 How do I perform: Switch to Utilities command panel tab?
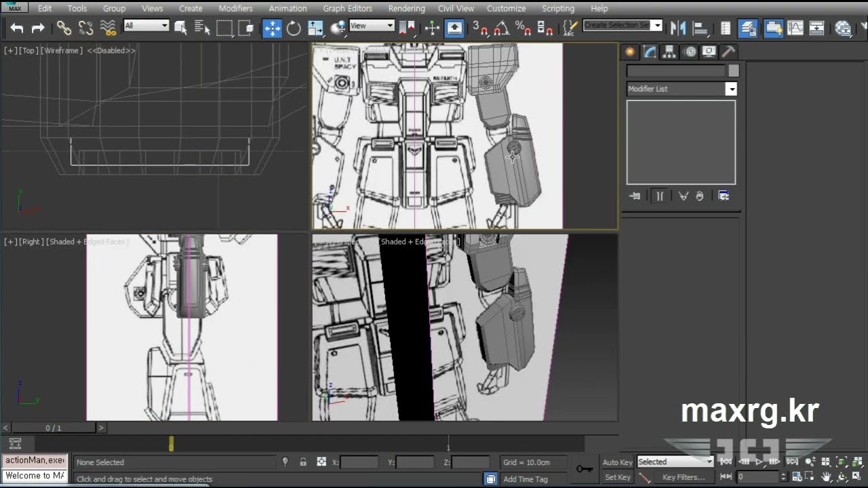pos(728,52)
